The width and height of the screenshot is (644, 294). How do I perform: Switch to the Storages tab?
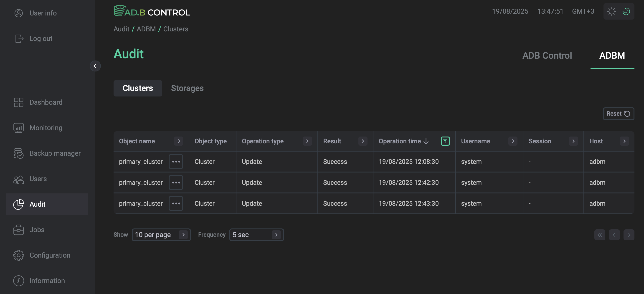click(x=187, y=88)
